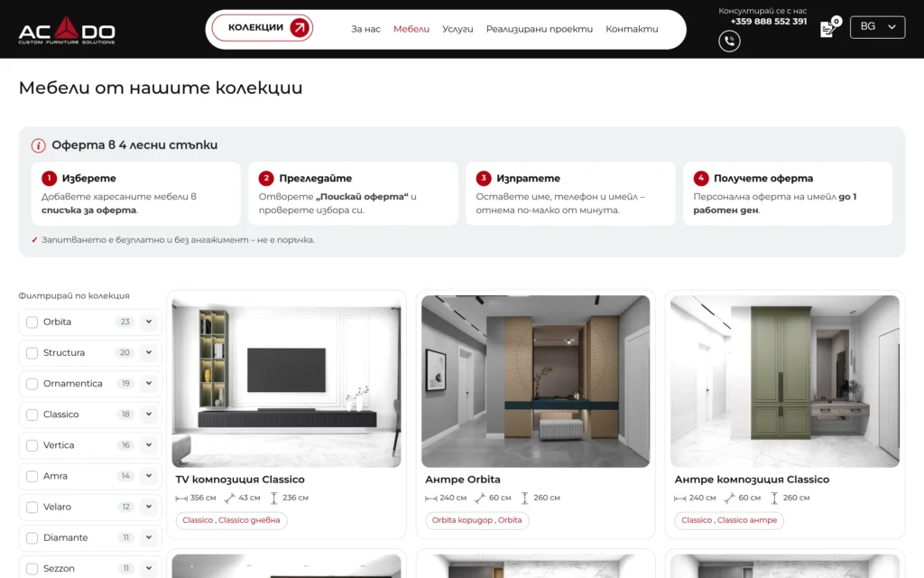Open the offer list icon
The image size is (924, 578).
click(x=828, y=29)
